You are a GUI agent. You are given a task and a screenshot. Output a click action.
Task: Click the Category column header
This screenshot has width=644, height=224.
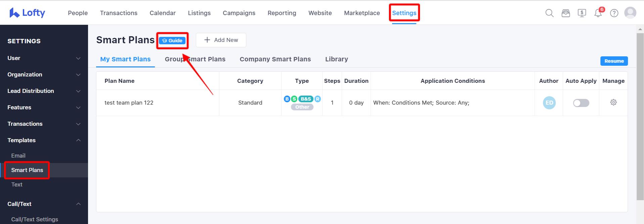pyautogui.click(x=250, y=81)
